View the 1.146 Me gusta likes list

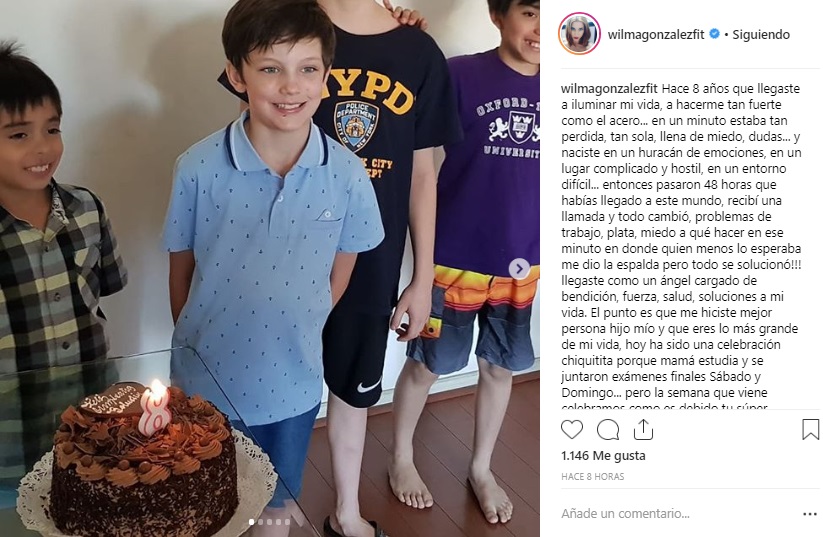click(x=603, y=456)
